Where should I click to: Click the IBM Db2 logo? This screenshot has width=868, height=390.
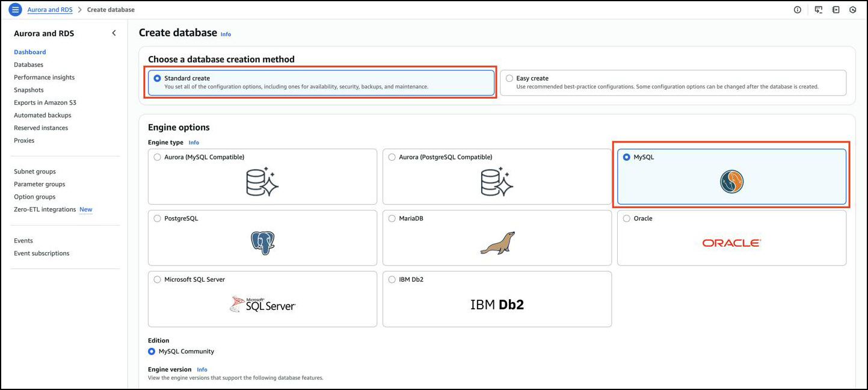coord(497,305)
